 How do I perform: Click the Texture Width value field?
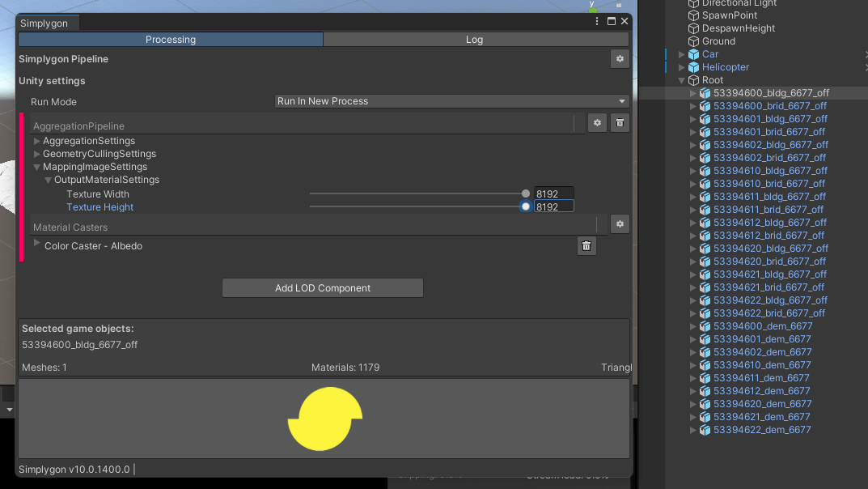[x=553, y=193]
